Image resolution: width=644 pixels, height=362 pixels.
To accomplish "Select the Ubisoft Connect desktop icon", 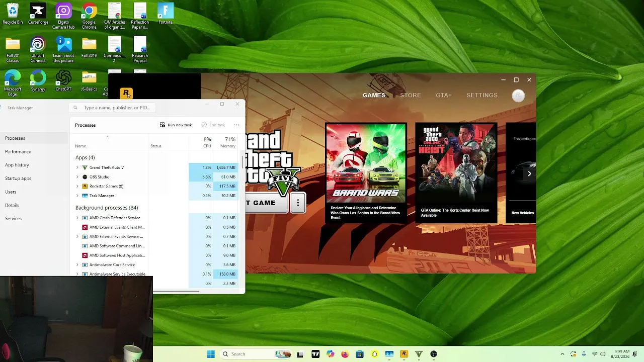I will (38, 50).
